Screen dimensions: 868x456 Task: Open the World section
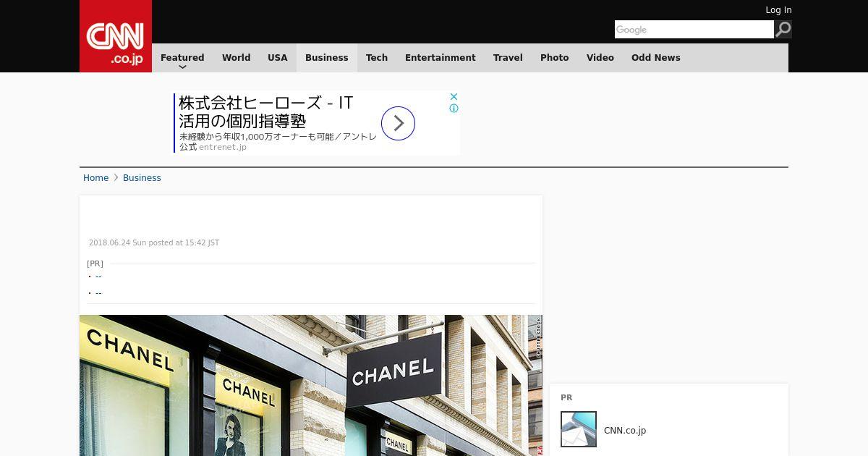236,58
